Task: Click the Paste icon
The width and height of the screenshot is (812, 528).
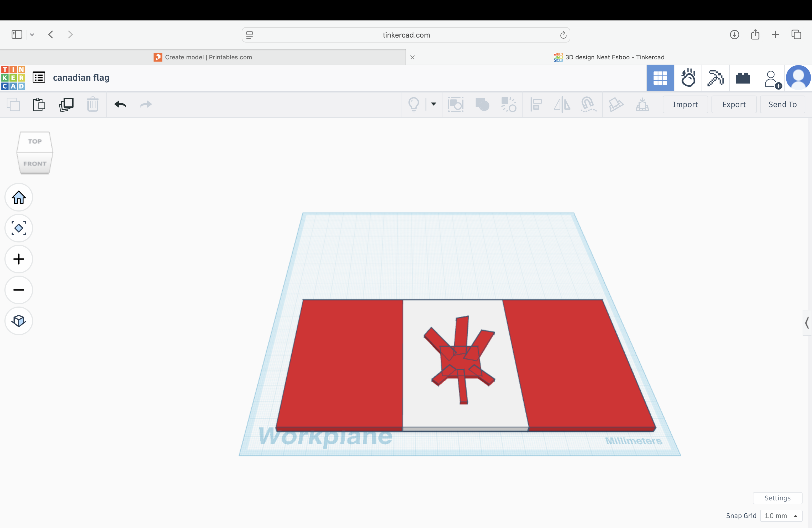Action: pos(39,104)
